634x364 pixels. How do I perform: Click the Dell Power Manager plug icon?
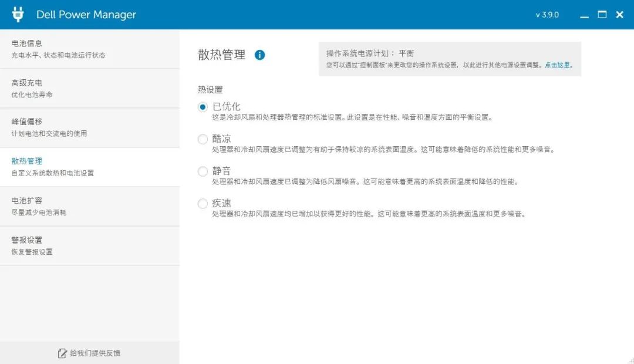[x=18, y=14]
